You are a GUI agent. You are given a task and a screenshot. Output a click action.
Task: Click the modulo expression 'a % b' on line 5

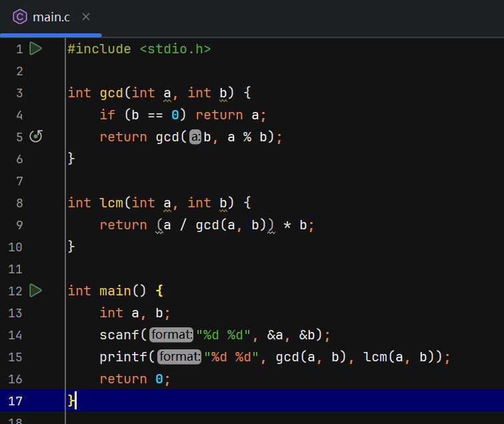249,137
